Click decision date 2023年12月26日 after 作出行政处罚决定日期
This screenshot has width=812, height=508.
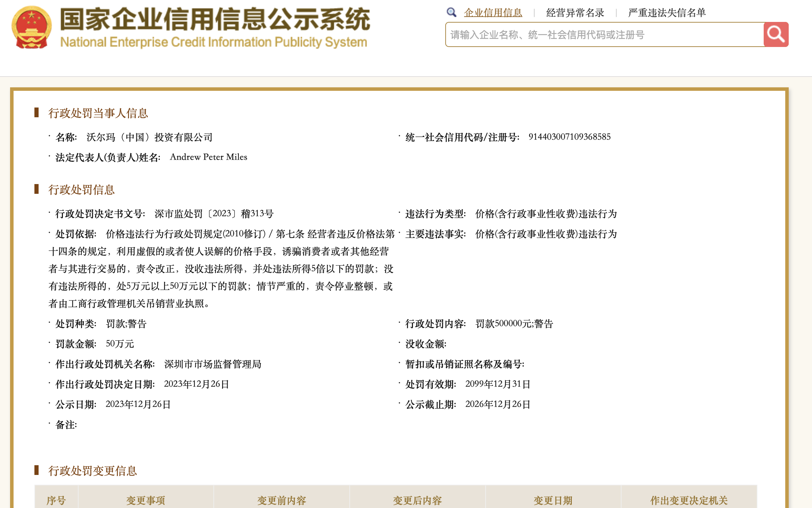196,384
